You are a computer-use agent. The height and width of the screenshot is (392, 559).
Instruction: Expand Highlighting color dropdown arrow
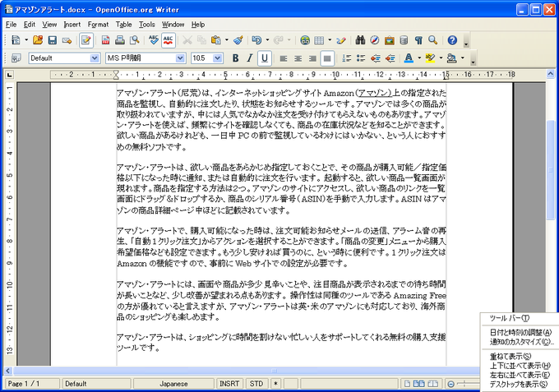(x=441, y=58)
